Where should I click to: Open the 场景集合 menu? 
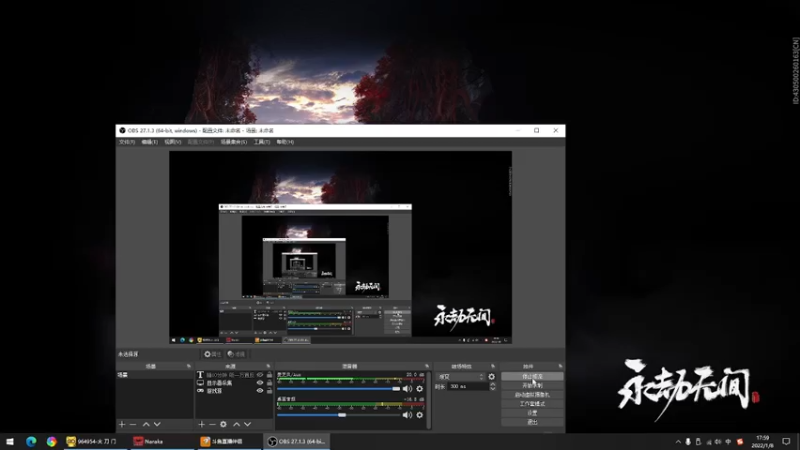click(x=234, y=142)
